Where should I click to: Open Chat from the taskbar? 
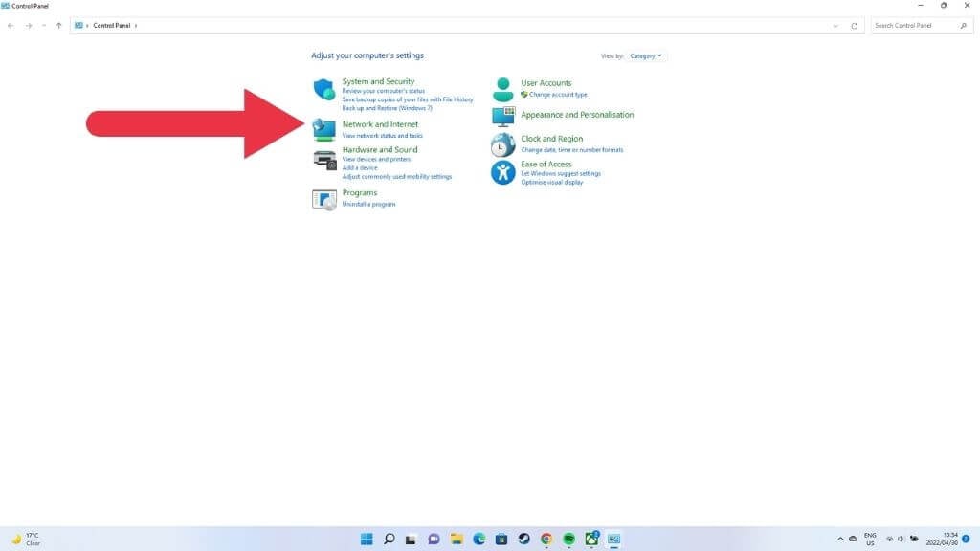coord(434,539)
